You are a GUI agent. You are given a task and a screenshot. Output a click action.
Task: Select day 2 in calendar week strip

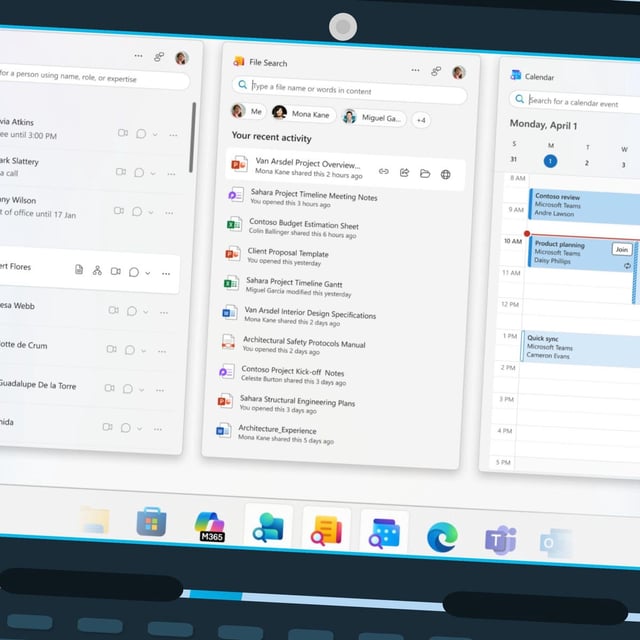(x=587, y=163)
